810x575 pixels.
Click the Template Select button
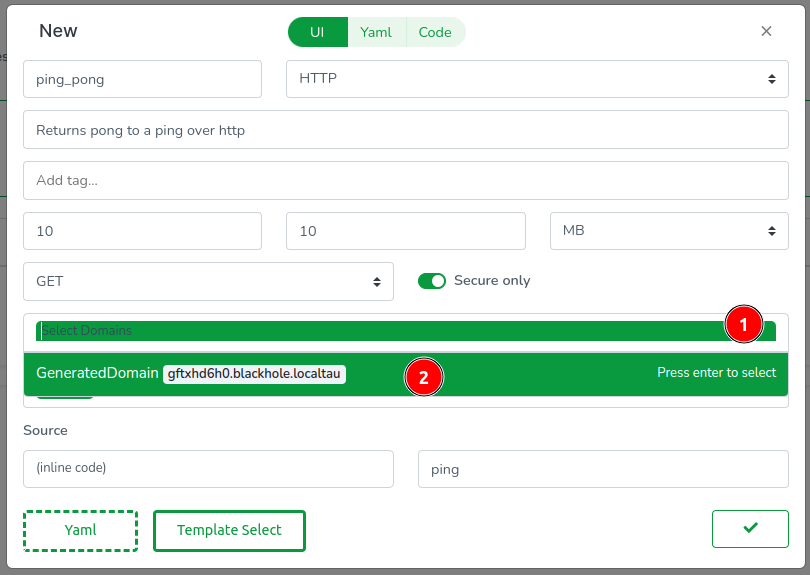click(229, 530)
